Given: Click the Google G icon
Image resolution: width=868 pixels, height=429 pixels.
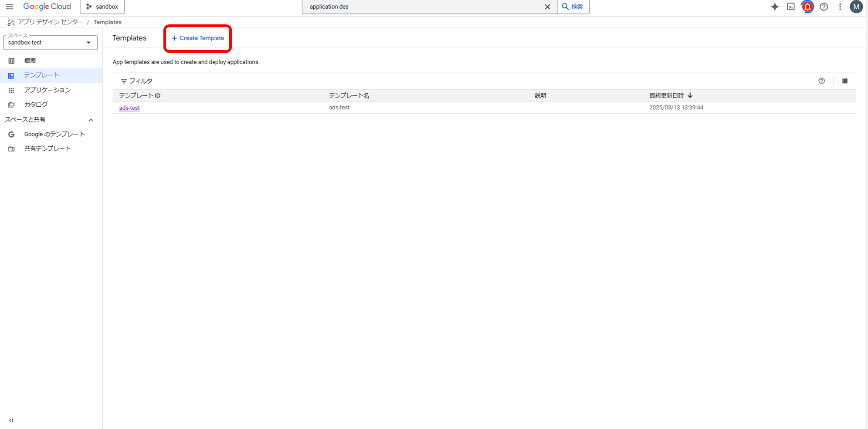Looking at the screenshot, I should [x=11, y=134].
